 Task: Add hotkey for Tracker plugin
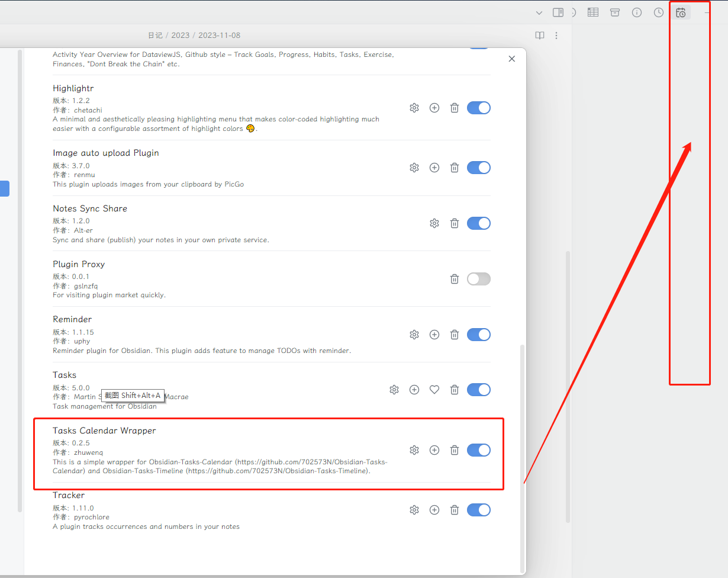pos(434,510)
